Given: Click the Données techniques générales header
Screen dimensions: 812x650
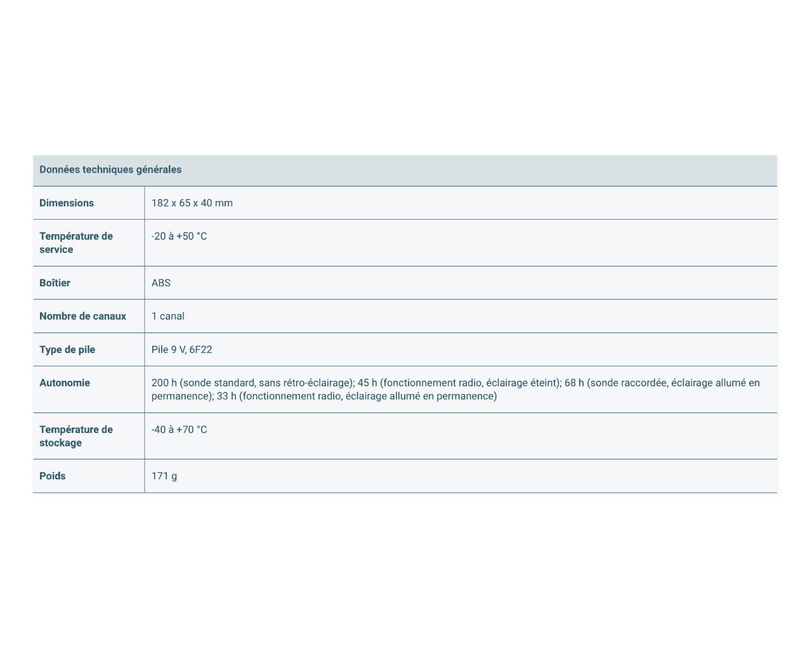Looking at the screenshot, I should (x=110, y=169).
